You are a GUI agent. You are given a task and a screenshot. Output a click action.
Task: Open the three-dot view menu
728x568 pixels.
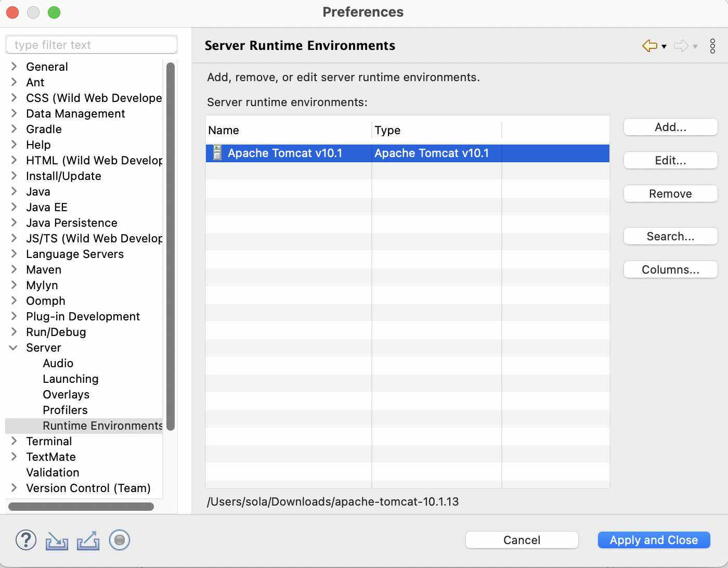point(712,46)
